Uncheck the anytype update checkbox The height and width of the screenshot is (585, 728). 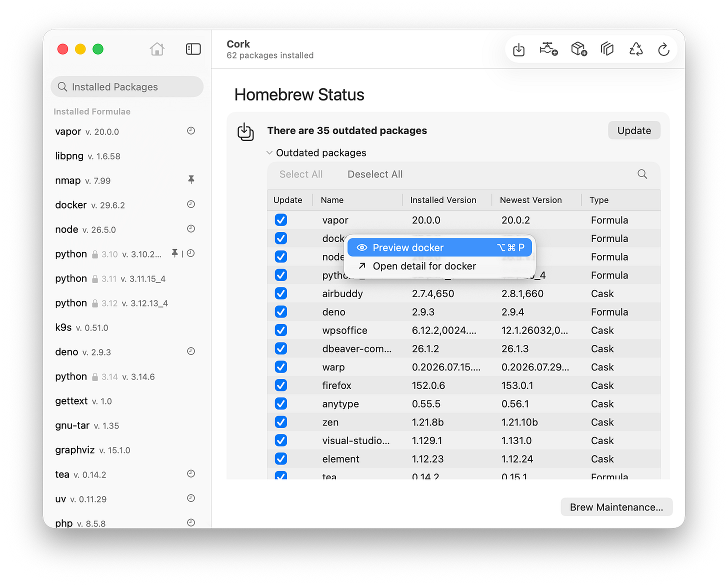pyautogui.click(x=281, y=404)
